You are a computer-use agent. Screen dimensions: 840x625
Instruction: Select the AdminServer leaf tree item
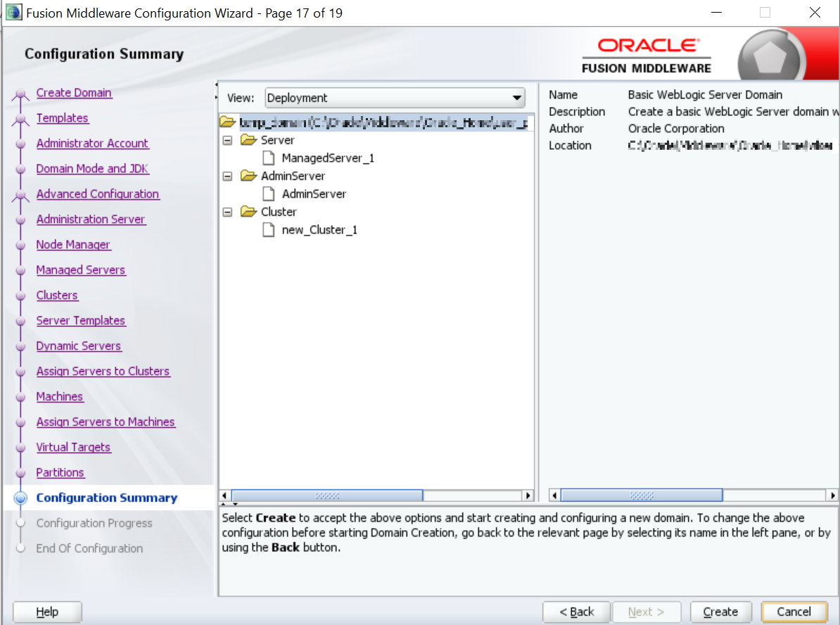tap(314, 194)
